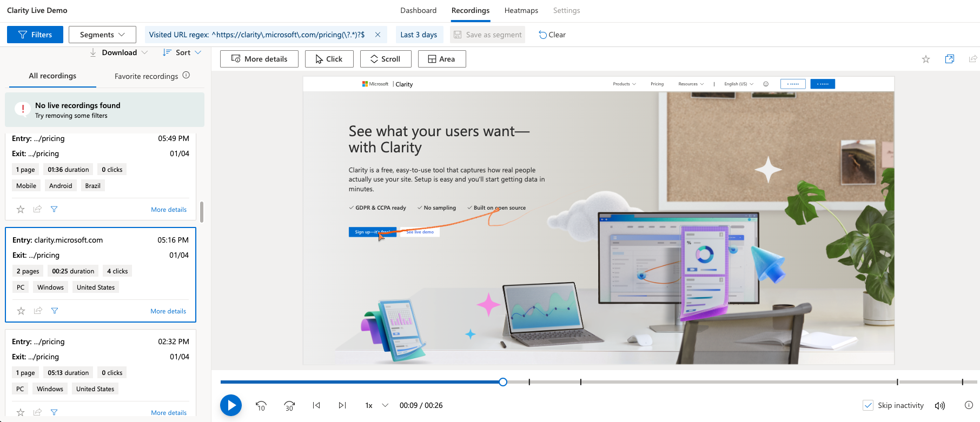The width and height of the screenshot is (980, 422).
Task: Open More details for 05:49 PM recording
Action: click(x=169, y=210)
